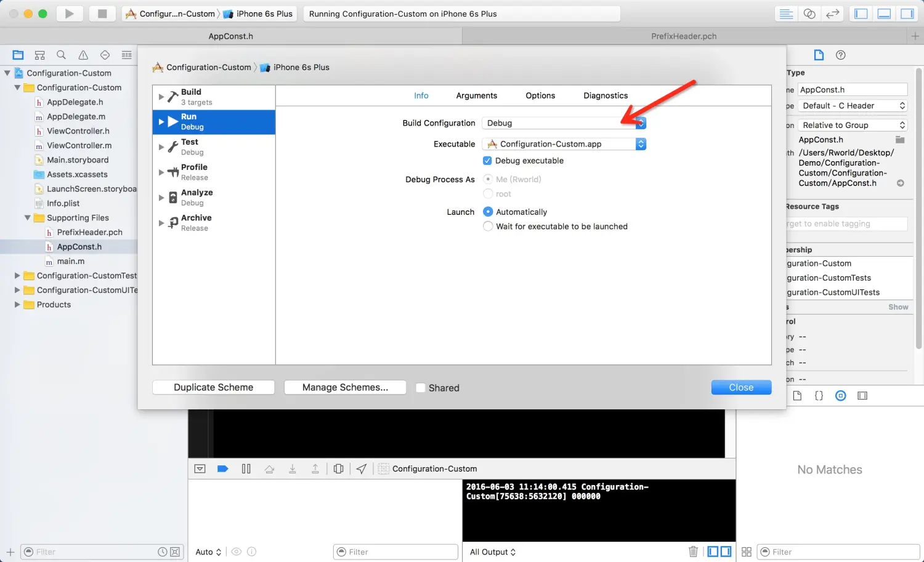Click the navigator Filter field
924x562 pixels.
pos(102,552)
